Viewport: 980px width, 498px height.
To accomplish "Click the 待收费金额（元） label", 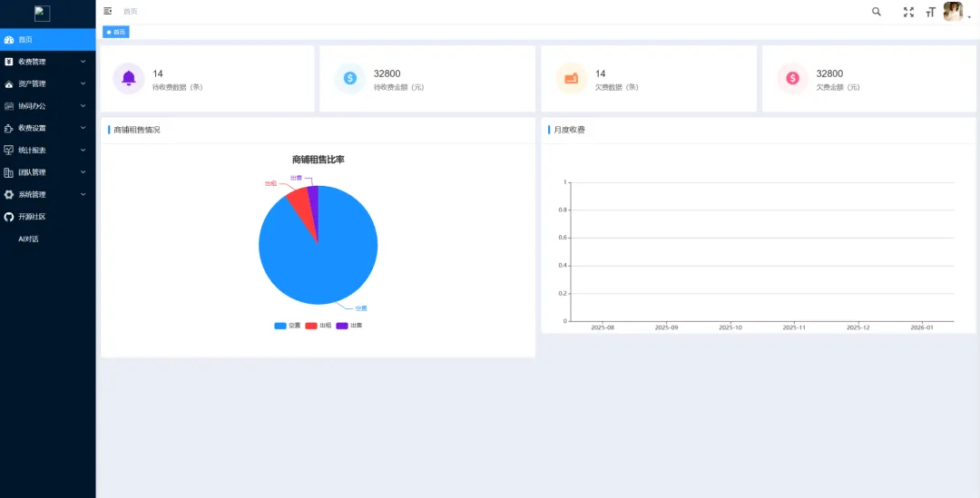I will pyautogui.click(x=398, y=87).
